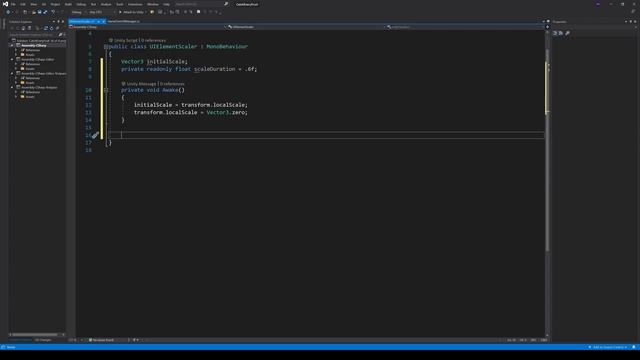Click the bookmark flag toolbar icon
The height and width of the screenshot is (360, 640).
pos(199,12)
